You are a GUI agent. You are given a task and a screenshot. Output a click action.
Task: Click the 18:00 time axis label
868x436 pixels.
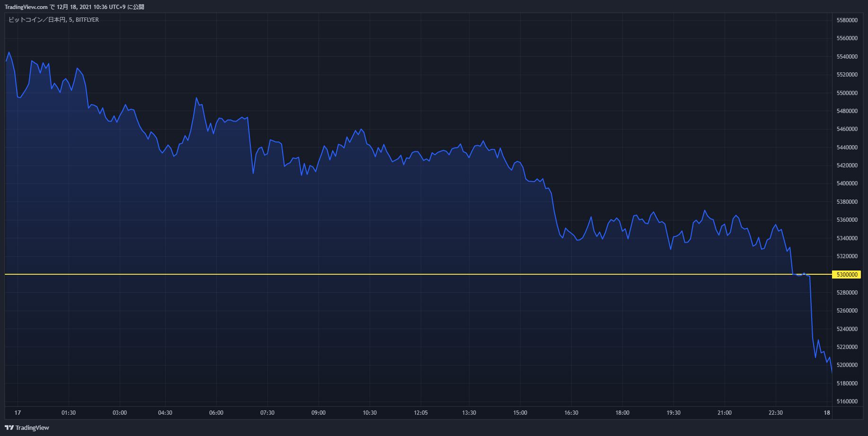tap(622, 413)
